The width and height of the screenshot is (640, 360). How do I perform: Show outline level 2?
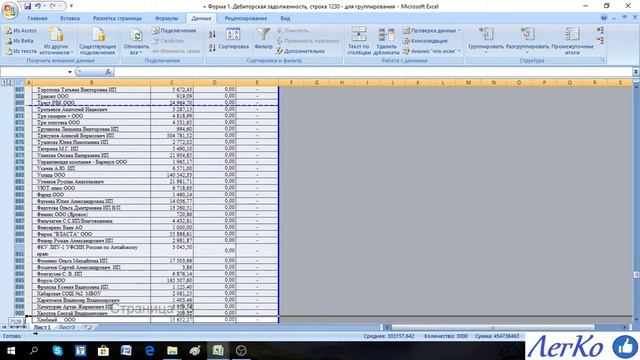coord(10,82)
